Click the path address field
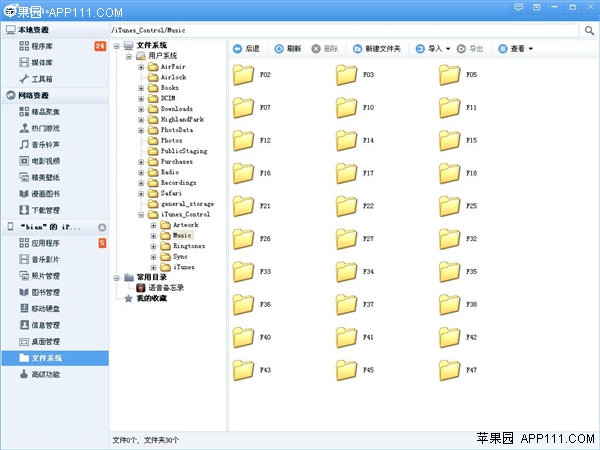 pyautogui.click(x=344, y=30)
